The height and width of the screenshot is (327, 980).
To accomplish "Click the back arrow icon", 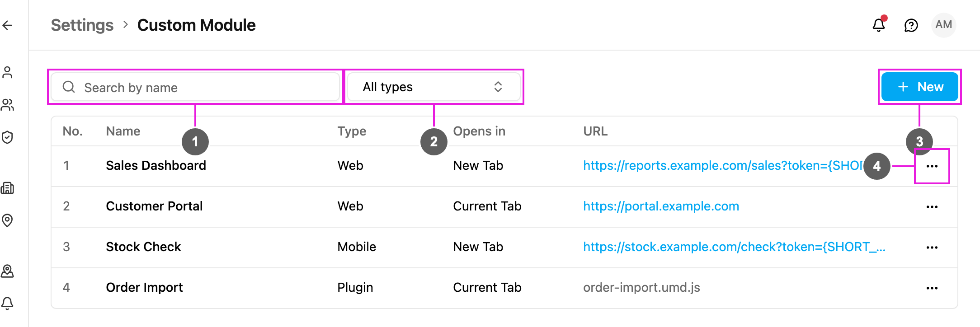I will pos(8,25).
